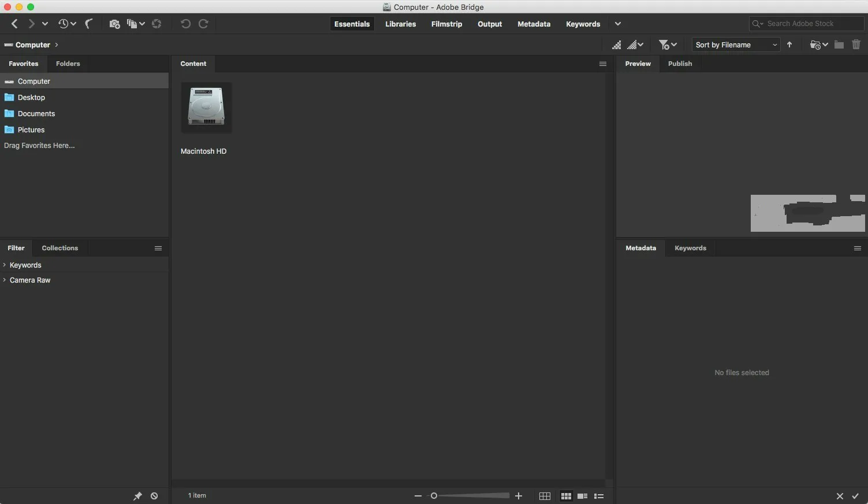Click the Get photos from camera icon
This screenshot has height=504, width=868.
114,24
